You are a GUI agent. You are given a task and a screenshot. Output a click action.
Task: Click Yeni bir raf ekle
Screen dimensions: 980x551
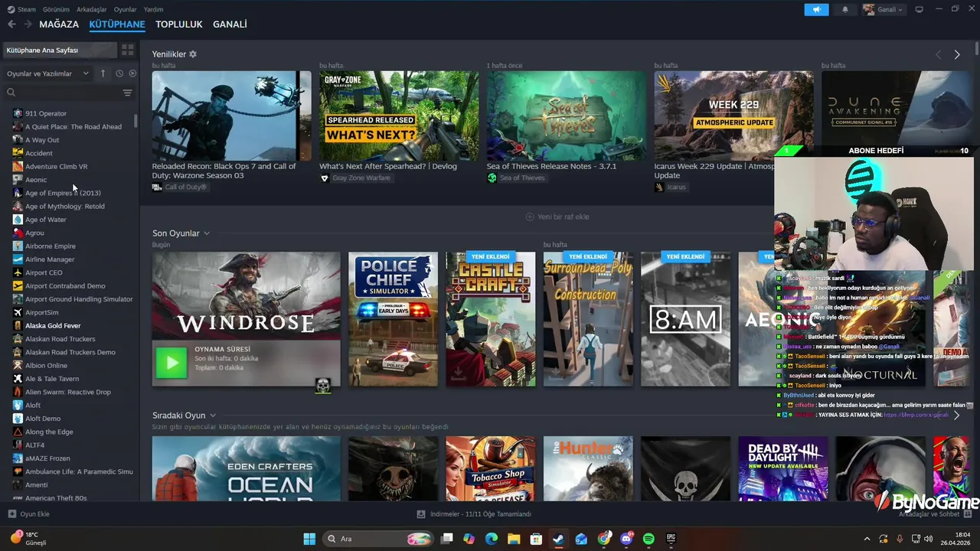point(557,217)
